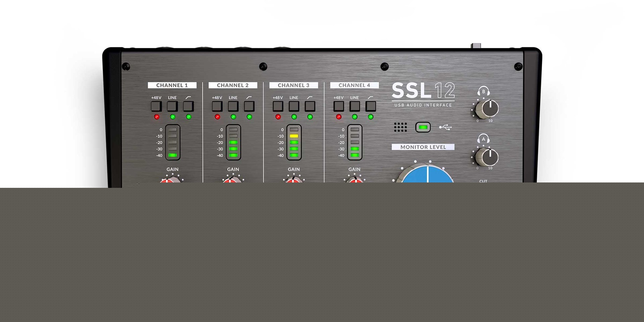The width and height of the screenshot is (644, 322).
Task: Click the -40 marking on Channel 1 meter
Action: pos(159,155)
